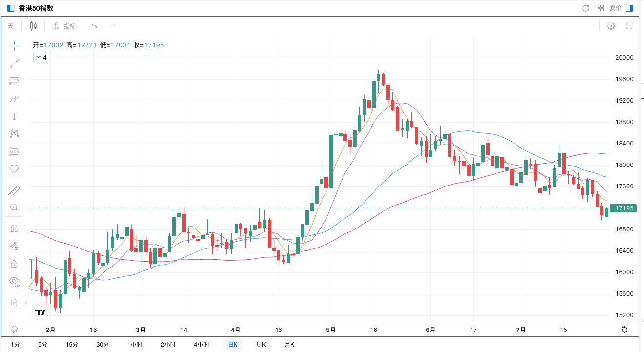Expand the indicator legend showing 4

(42, 57)
